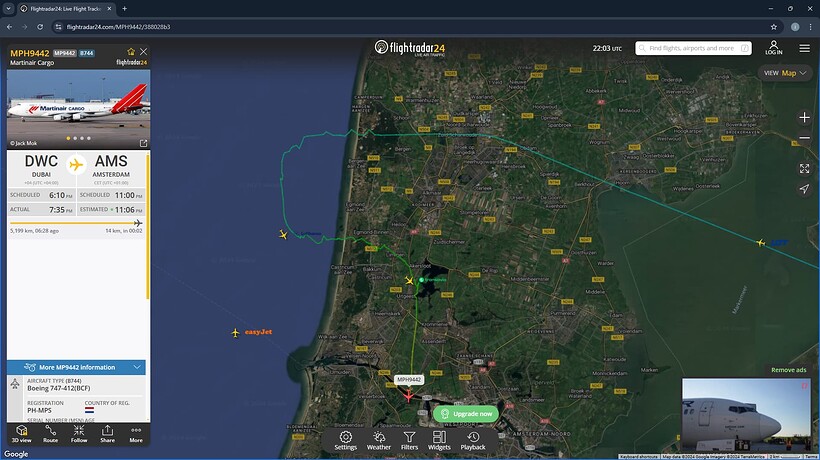Select the red MPH9442 aircraft on map
Screen dimensions: 820x460
click(408, 396)
